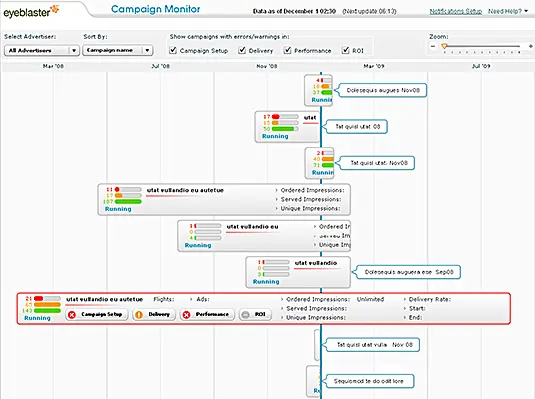Screen dimensions: 535x399
Task: Open the Notifications Setup link
Action: pos(456,11)
